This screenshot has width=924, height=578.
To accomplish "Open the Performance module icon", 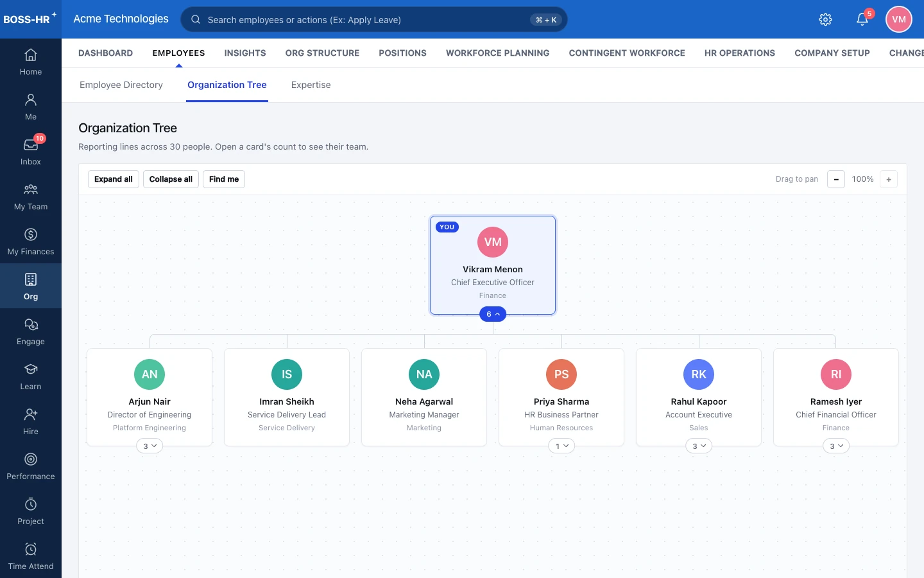I will click(x=31, y=466).
